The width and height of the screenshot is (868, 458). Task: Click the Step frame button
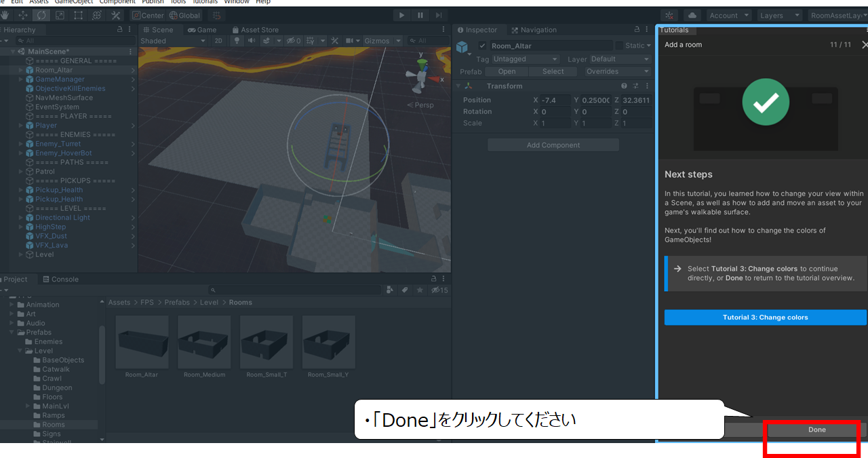(x=439, y=15)
